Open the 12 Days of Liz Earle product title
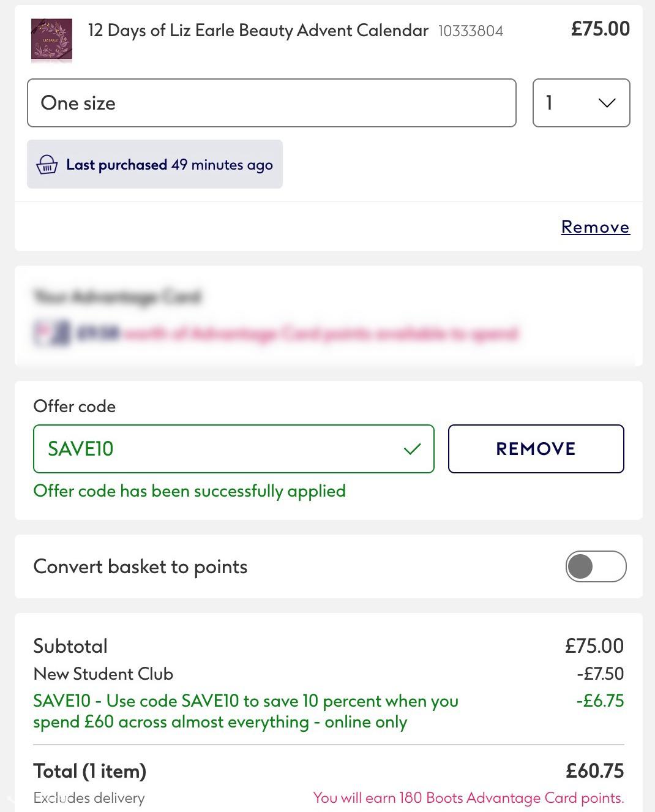The image size is (655, 812). click(x=258, y=31)
